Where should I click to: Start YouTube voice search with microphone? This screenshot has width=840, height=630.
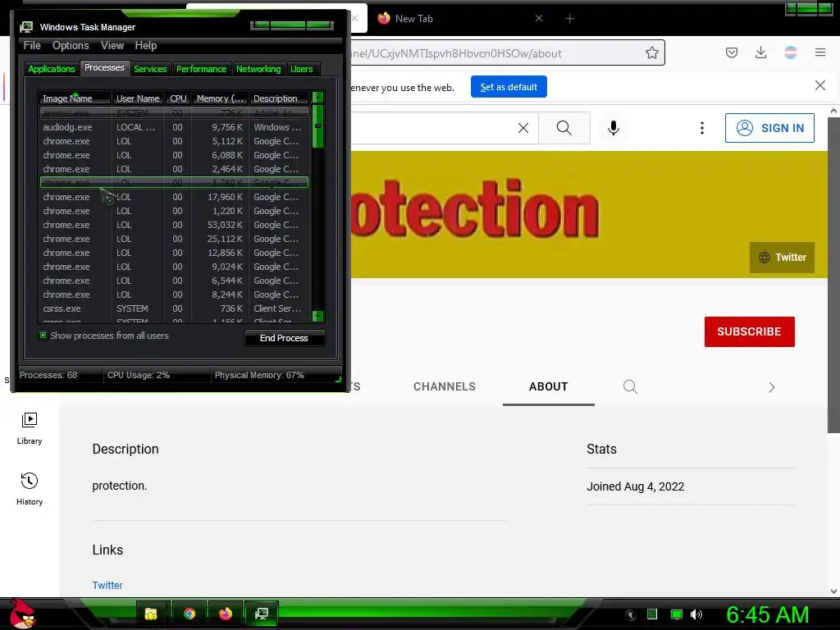[614, 128]
